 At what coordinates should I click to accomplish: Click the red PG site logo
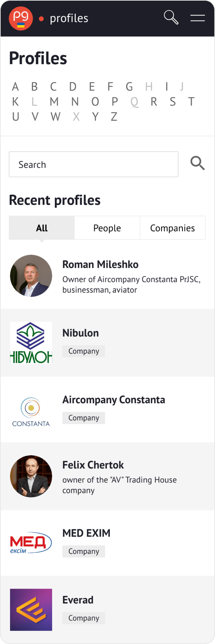tap(21, 18)
